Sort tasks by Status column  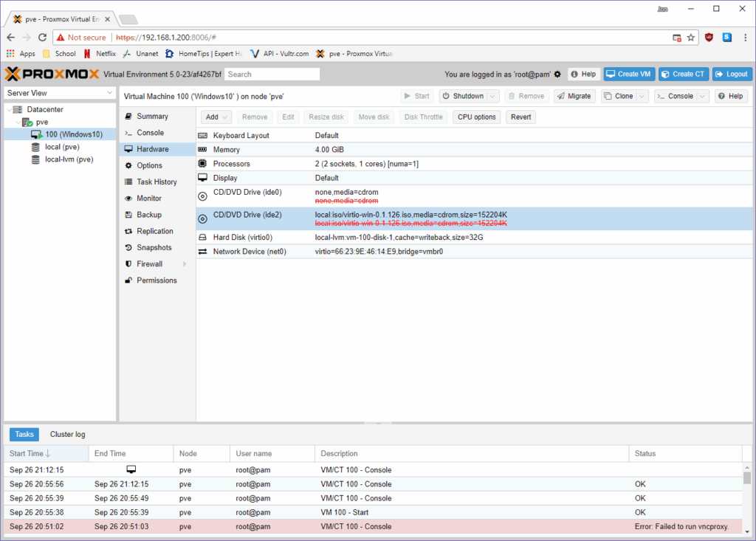pyautogui.click(x=685, y=453)
